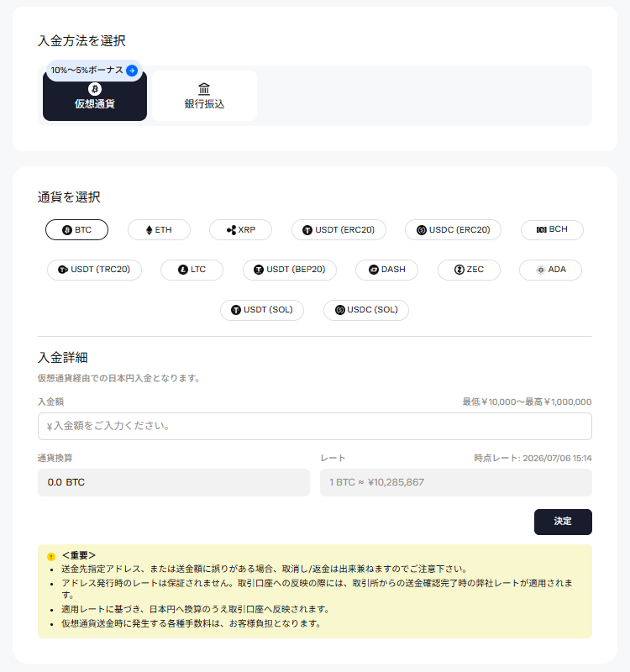Image resolution: width=630 pixels, height=672 pixels.
Task: Click the blue arrow on bonus badge
Action: pyautogui.click(x=132, y=71)
